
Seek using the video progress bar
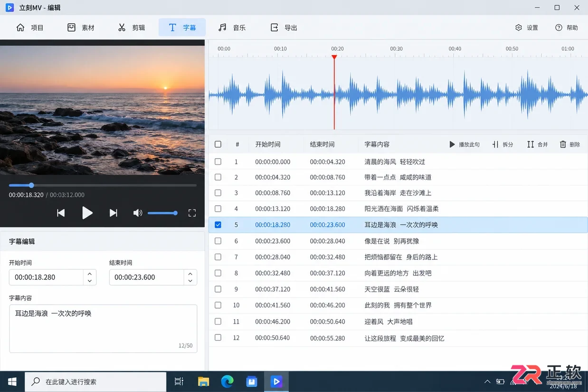pyautogui.click(x=103, y=185)
